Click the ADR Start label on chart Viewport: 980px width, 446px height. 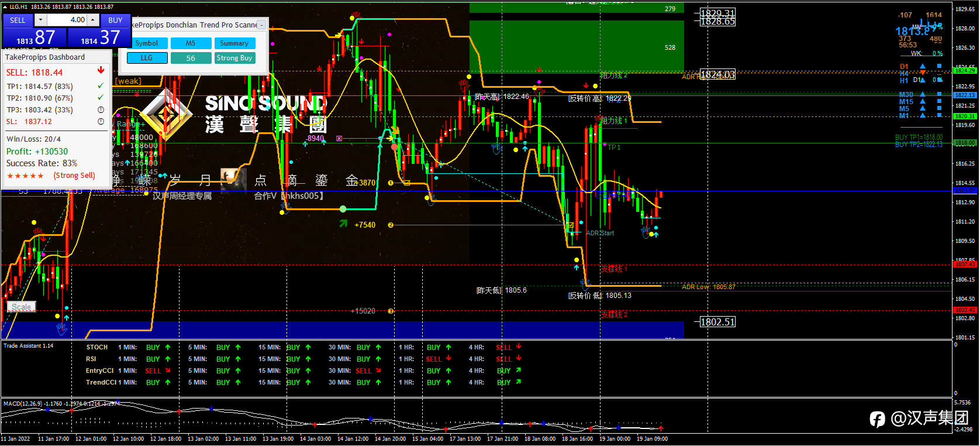pos(600,233)
